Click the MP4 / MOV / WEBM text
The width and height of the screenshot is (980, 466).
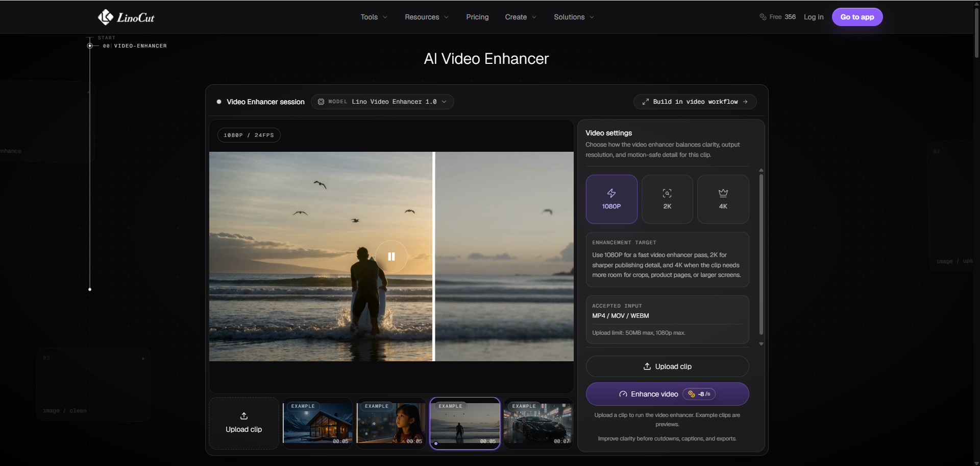621,316
